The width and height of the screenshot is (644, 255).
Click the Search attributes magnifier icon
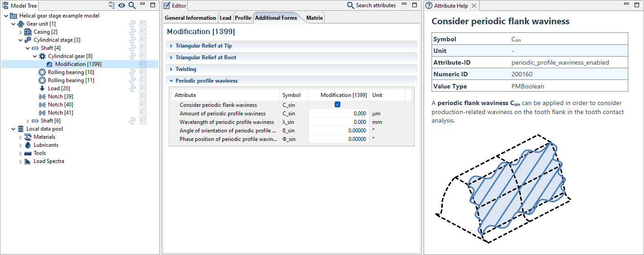351,5
